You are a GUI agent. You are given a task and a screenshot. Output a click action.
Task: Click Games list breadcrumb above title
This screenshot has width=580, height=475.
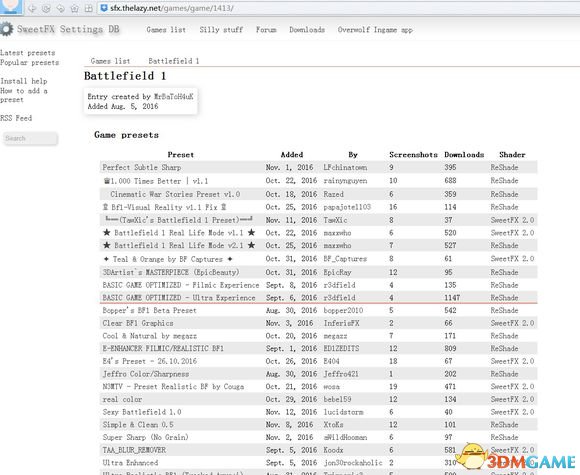click(x=110, y=61)
